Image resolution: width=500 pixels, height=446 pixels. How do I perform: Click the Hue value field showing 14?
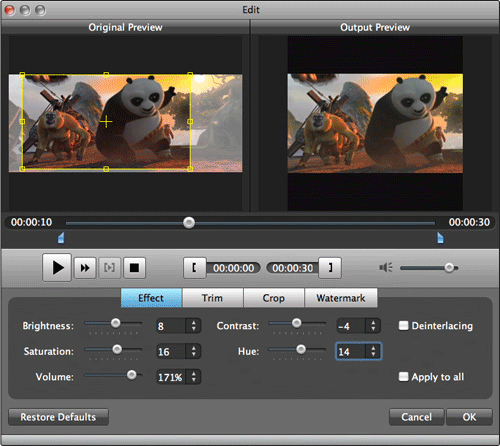tap(351, 351)
